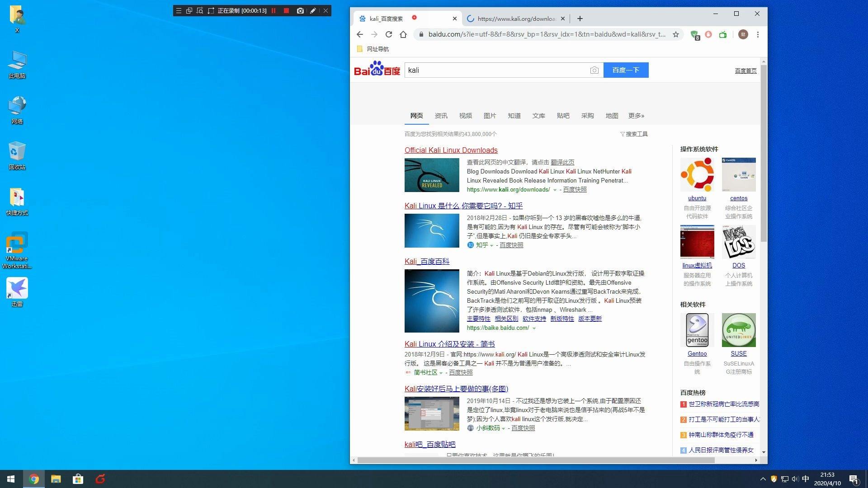Open the 网址导航 bookmark folder

coord(373,49)
